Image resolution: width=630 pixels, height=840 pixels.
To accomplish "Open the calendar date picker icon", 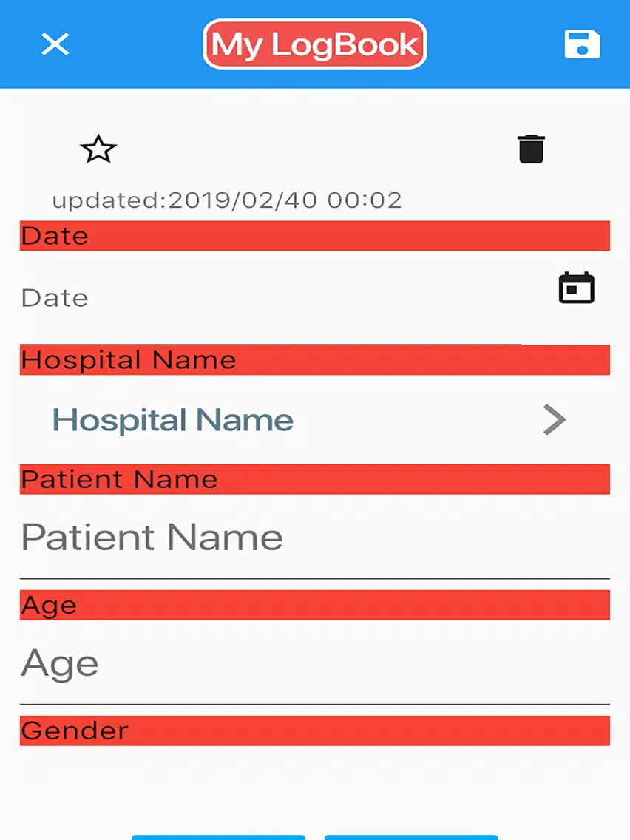I will tap(576, 288).
